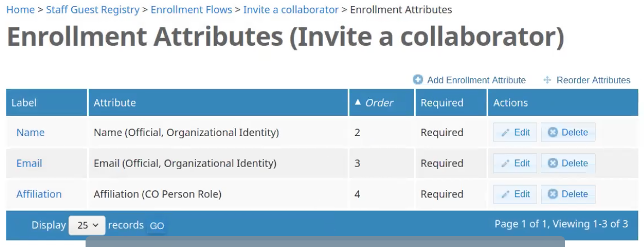Click the ascending sort arrow beside Order
This screenshot has width=644, height=247.
358,102
